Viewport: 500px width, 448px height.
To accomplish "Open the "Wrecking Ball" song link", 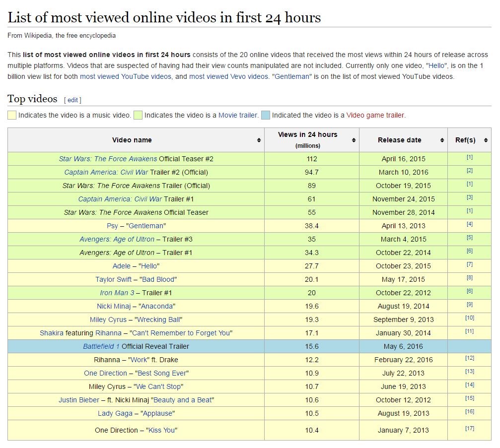I will click(x=158, y=320).
